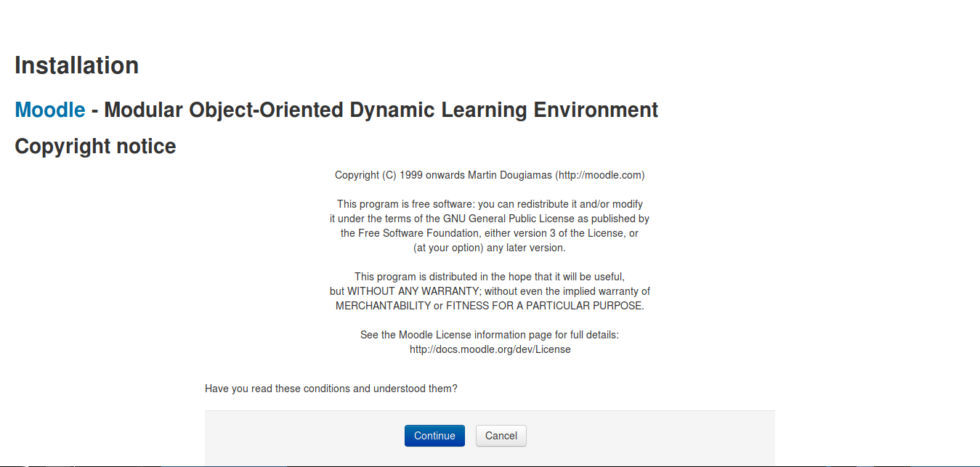Click the Cancel button
The image size is (980, 467).
[x=501, y=436]
